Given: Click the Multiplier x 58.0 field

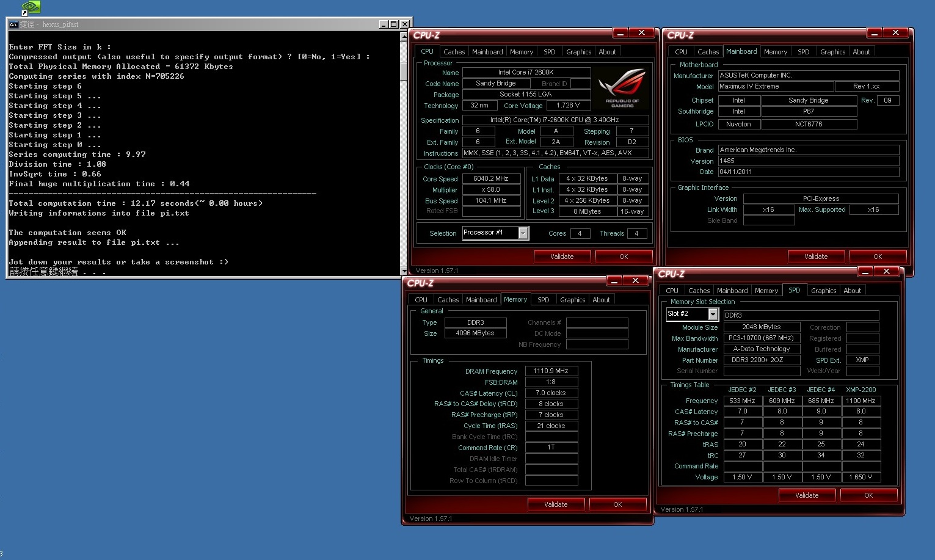Looking at the screenshot, I should click(491, 189).
